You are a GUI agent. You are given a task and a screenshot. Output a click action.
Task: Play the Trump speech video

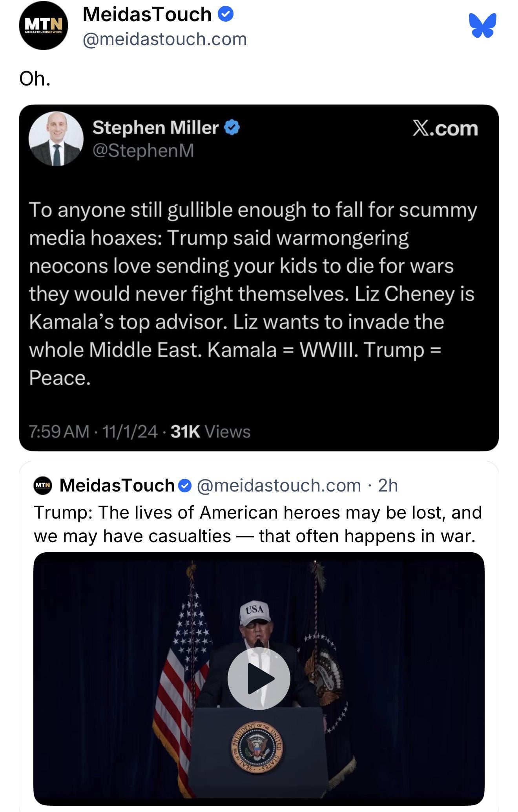(x=259, y=678)
